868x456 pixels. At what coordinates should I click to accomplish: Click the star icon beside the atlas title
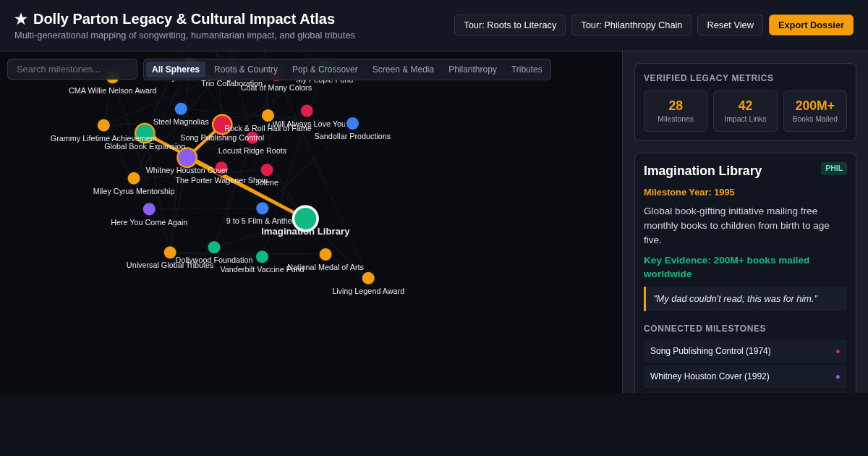coord(21,20)
